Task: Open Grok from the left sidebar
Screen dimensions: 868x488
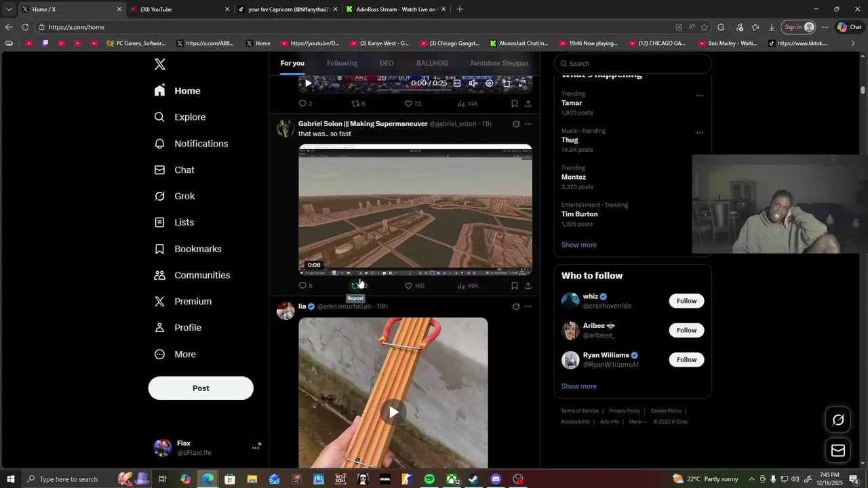Action: pos(174,196)
